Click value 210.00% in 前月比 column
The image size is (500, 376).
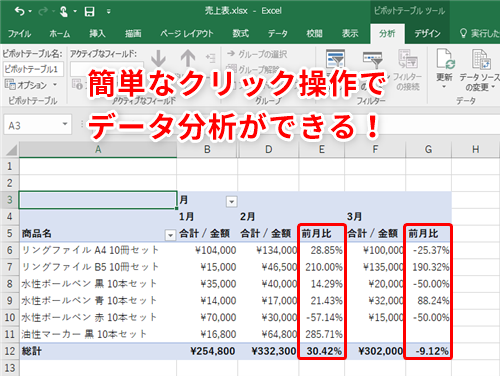tap(324, 267)
